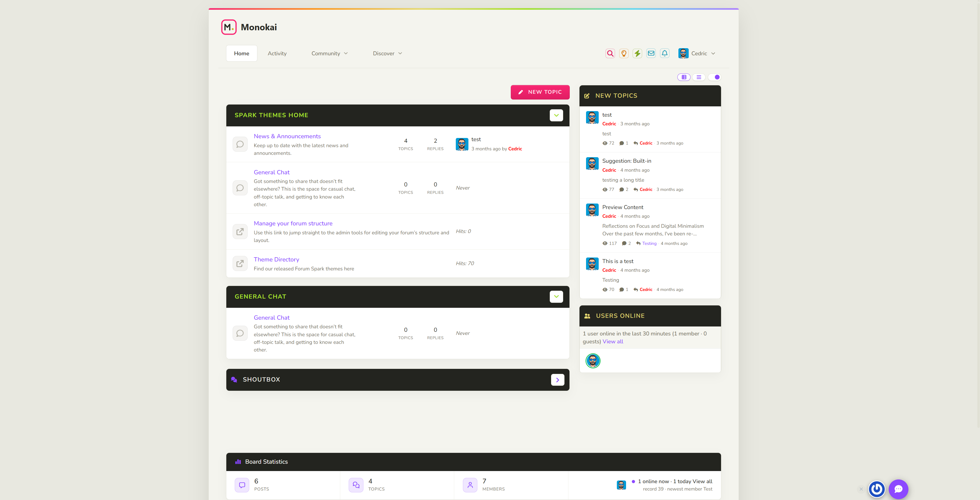The image size is (980, 500).
Task: Open the purple chat bubble floating button
Action: point(898,489)
